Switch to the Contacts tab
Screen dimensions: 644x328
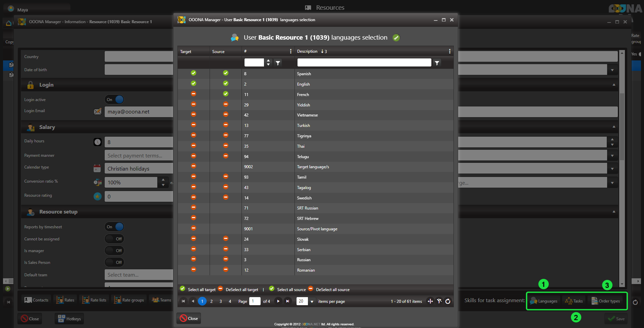point(37,300)
